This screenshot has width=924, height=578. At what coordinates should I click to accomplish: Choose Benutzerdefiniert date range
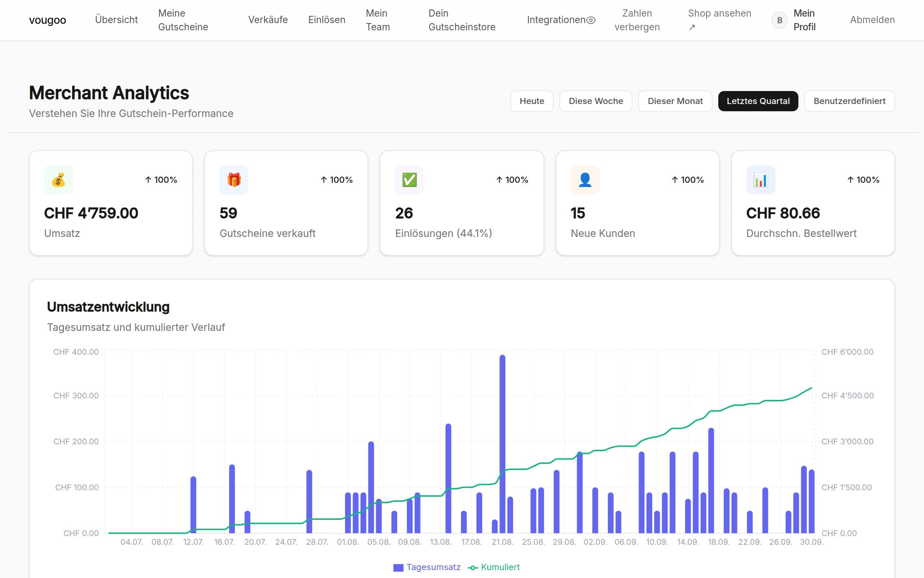(x=849, y=101)
